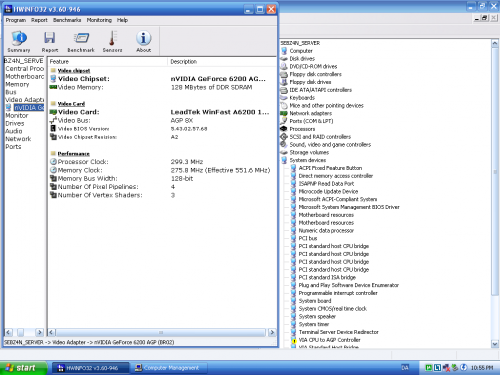Click the Sound, video and game controllers icon
This screenshot has height=375, width=500.
pyautogui.click(x=284, y=145)
